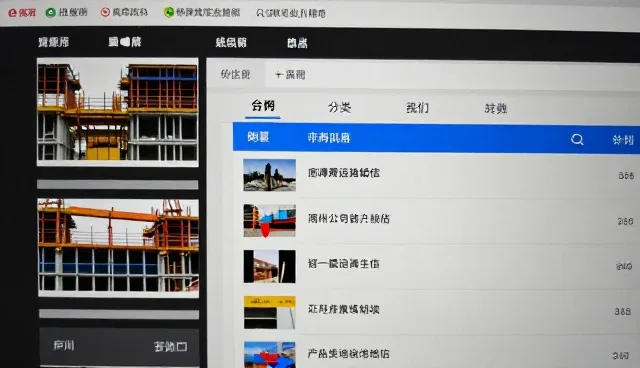
Task: Click the number ending the yellow banner row
Action: tap(623, 312)
